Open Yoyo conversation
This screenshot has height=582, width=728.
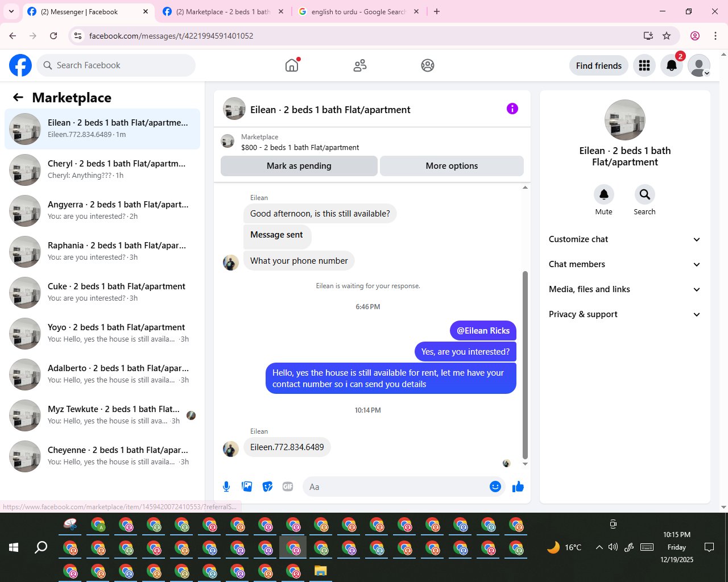[x=102, y=334]
